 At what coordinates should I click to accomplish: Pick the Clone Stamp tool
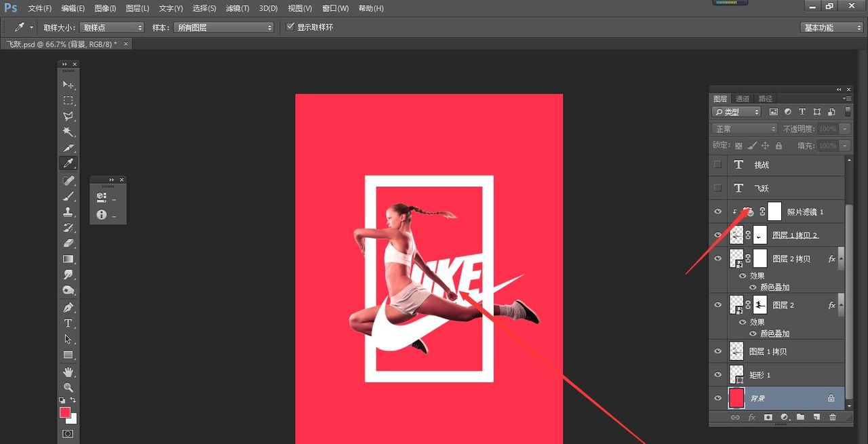tap(68, 211)
